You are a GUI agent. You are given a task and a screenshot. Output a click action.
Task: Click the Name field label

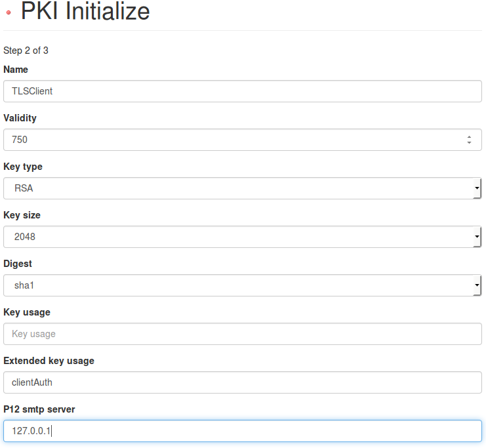pos(16,70)
